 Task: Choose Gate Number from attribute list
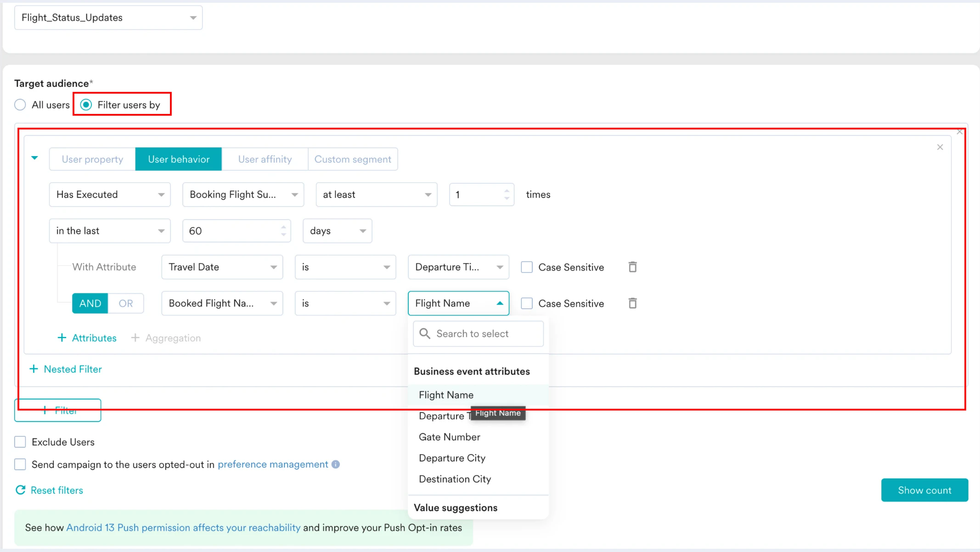click(449, 437)
